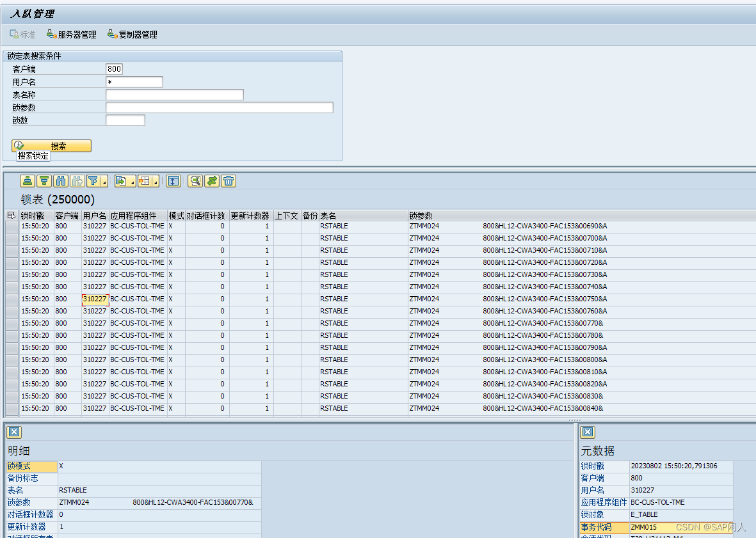756x538 pixels.
Task: Select row ending in 00800&A via row selector
Action: [12, 360]
